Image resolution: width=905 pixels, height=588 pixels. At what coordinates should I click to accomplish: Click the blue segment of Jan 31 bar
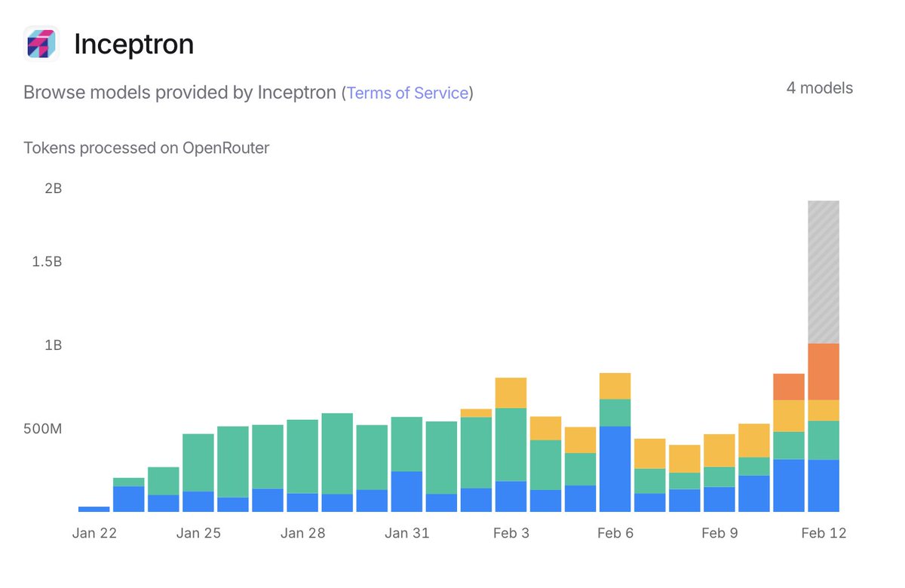(406, 492)
